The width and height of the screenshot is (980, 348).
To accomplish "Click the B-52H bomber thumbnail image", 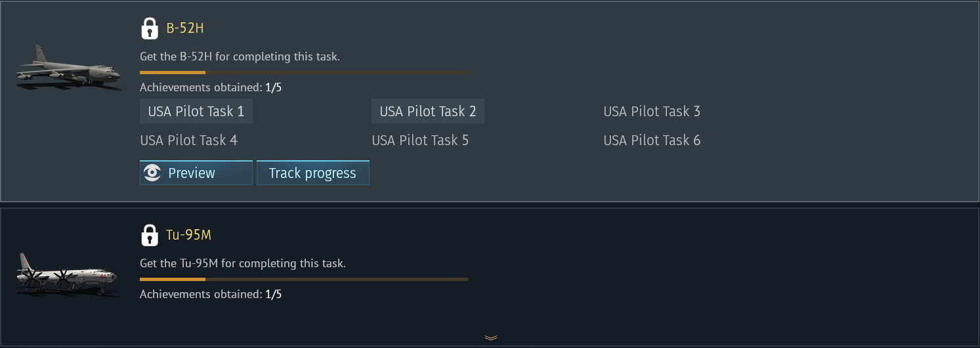I will [x=69, y=68].
